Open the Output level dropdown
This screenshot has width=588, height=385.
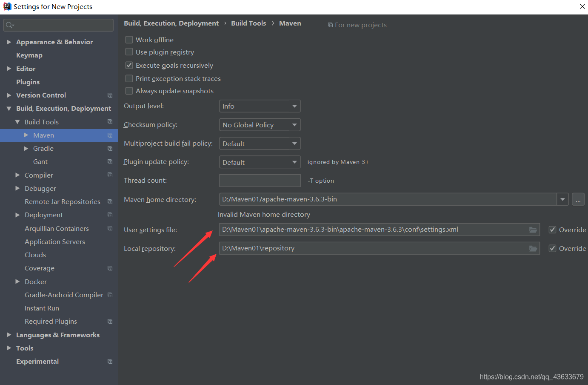[x=260, y=106]
